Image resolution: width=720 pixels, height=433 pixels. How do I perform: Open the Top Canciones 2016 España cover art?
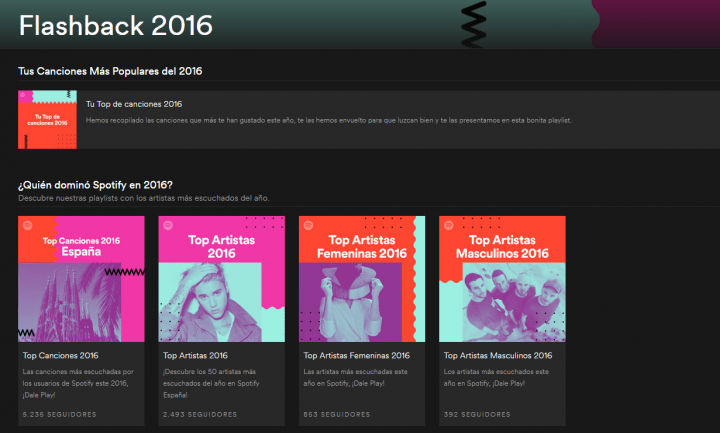81,279
